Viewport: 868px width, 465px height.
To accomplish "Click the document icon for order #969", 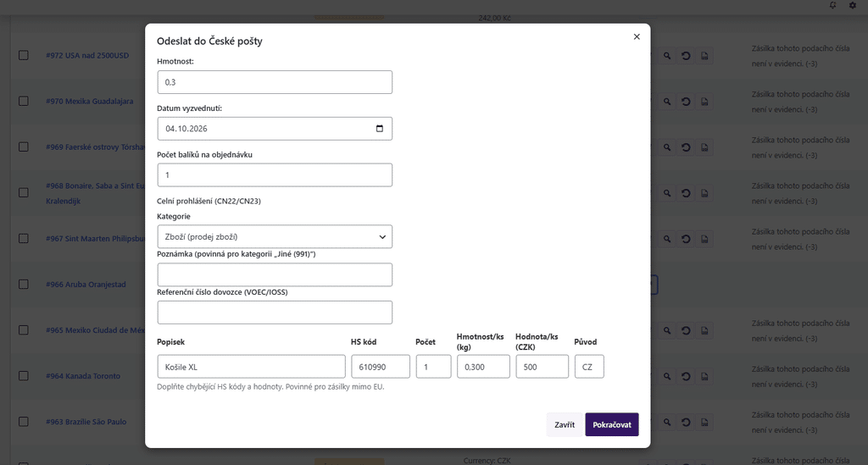I will pos(704,147).
